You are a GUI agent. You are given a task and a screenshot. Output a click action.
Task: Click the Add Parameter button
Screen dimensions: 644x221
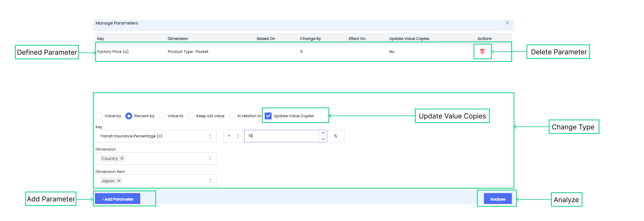coord(118,199)
